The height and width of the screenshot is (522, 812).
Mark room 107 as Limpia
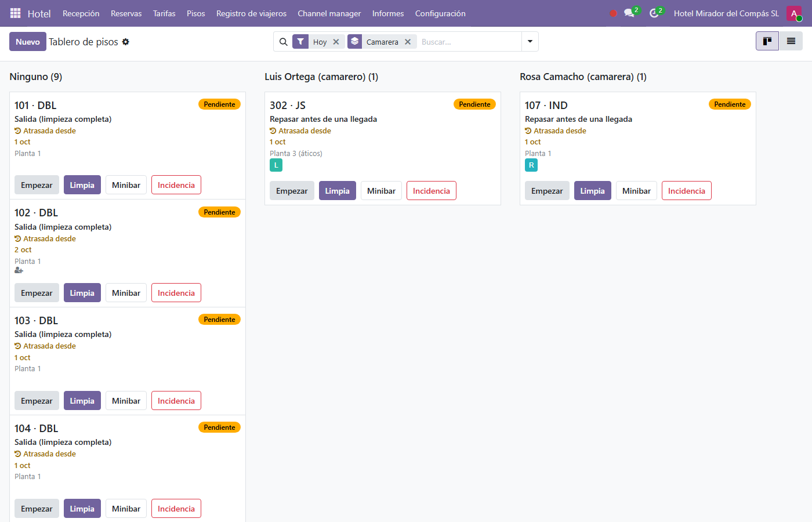(593, 191)
